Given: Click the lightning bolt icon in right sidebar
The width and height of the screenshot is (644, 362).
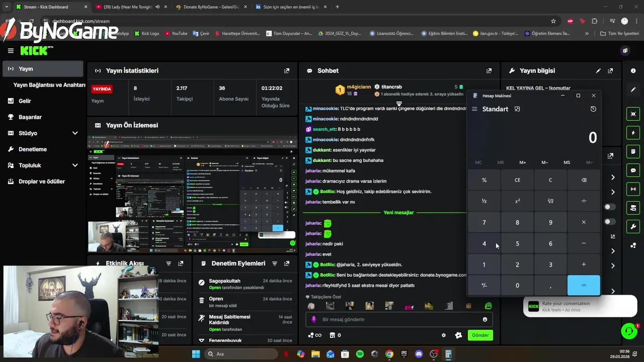Looking at the screenshot, I should click(x=633, y=133).
